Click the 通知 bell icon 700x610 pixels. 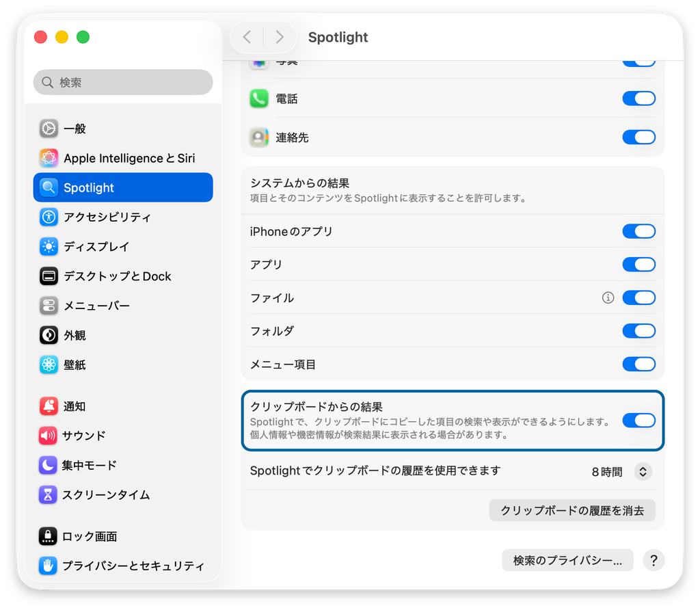pyautogui.click(x=49, y=406)
